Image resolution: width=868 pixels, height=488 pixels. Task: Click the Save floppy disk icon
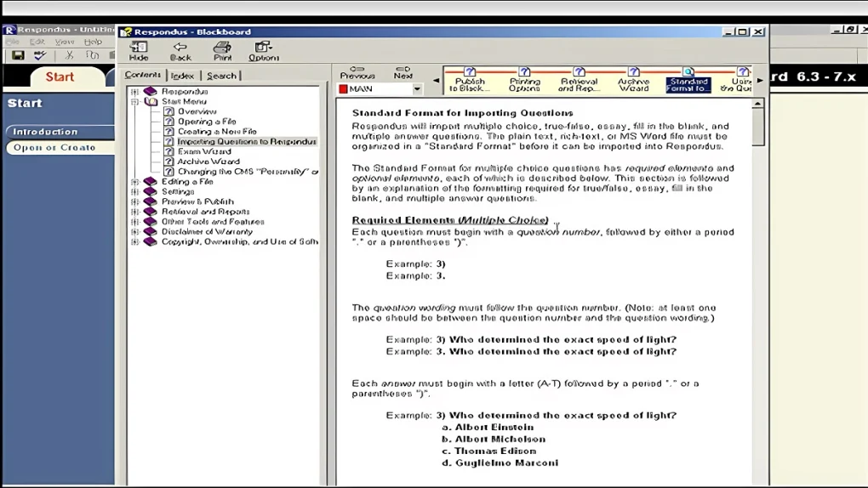coord(18,55)
